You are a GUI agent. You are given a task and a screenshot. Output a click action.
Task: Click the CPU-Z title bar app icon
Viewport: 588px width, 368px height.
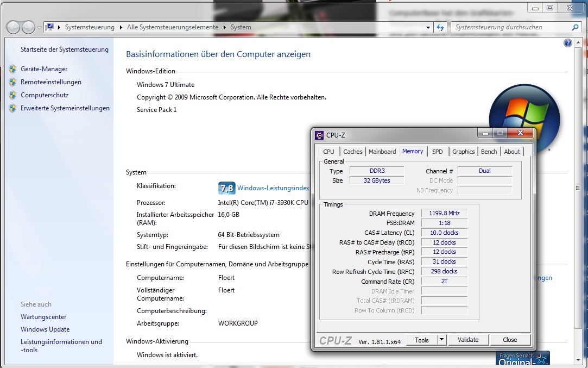coord(319,135)
